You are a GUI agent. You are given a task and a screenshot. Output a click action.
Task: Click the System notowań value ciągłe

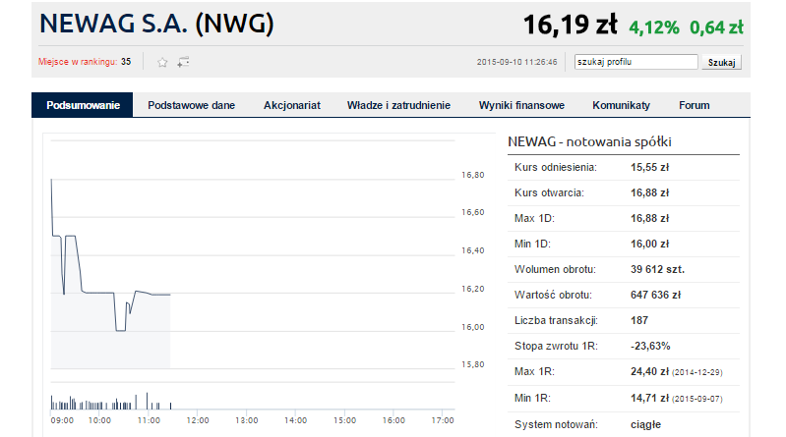click(646, 424)
